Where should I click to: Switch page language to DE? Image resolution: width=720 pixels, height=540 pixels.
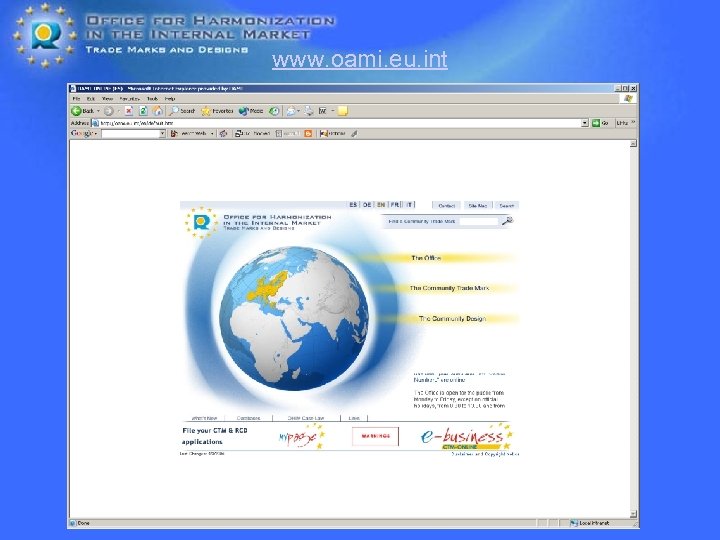367,205
